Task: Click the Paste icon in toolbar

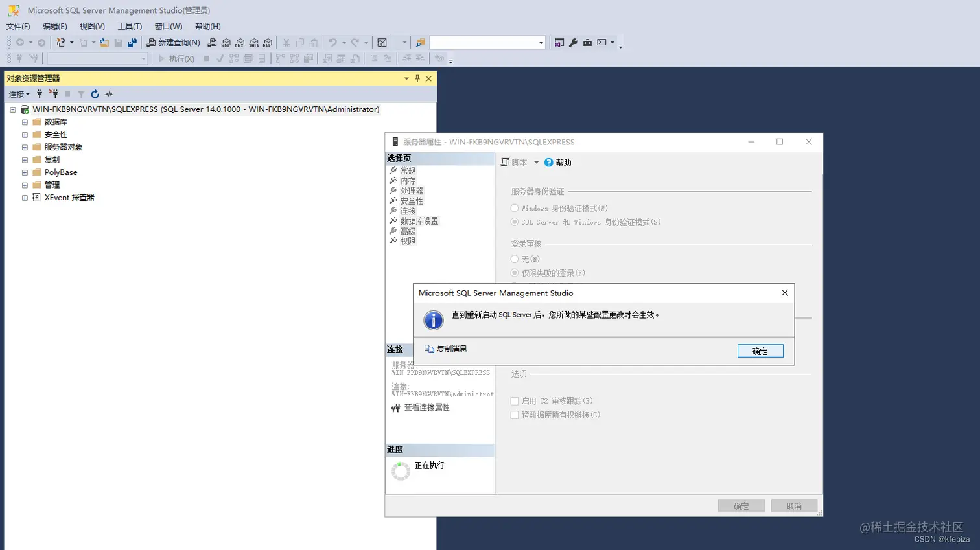Action: pyautogui.click(x=314, y=43)
